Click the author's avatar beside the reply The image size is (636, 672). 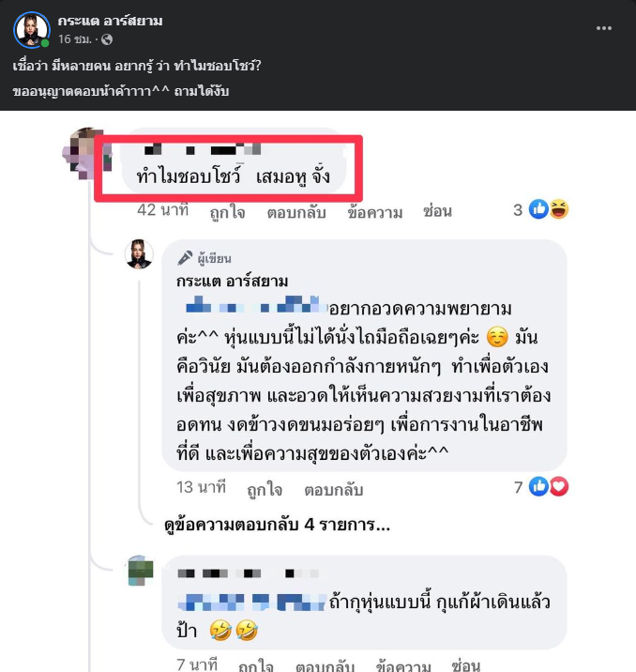[139, 253]
